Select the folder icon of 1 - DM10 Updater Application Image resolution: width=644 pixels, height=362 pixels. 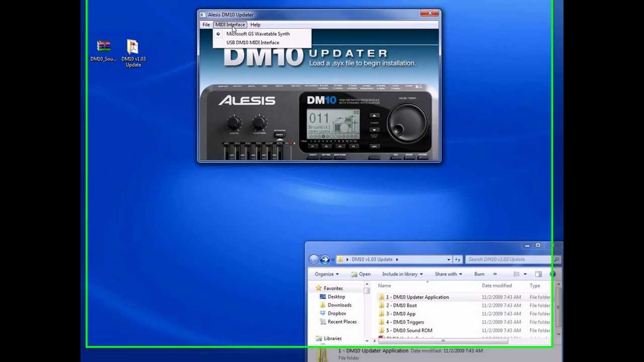[x=381, y=297]
